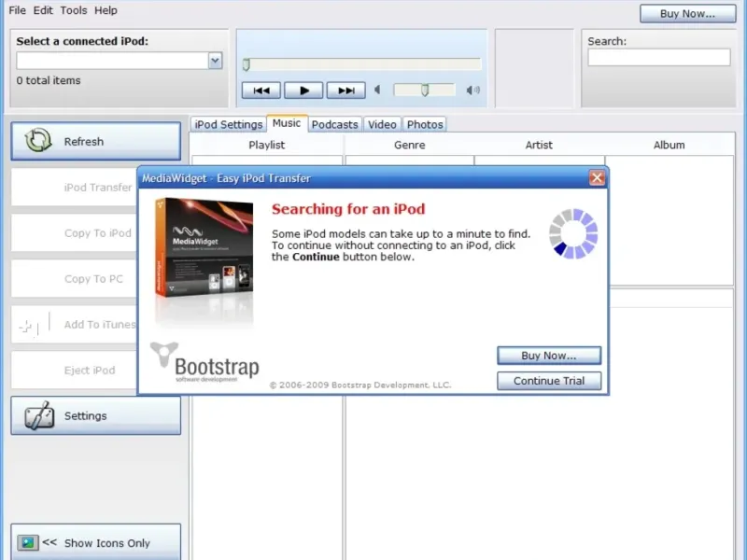Click the volume down speaker icon
Viewport: 747px width, 560px height.
377,90
